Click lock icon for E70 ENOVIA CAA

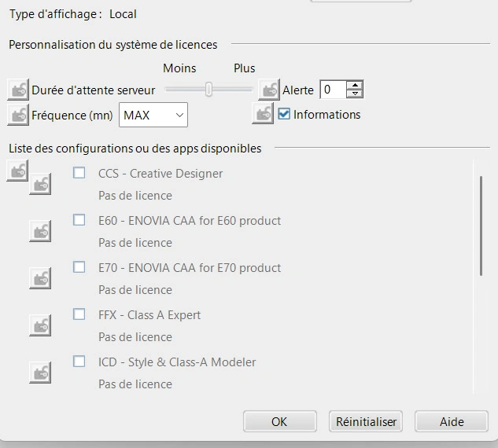[40, 278]
